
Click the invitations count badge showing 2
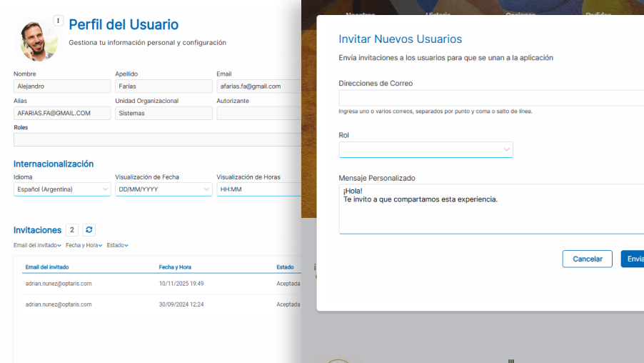(72, 229)
